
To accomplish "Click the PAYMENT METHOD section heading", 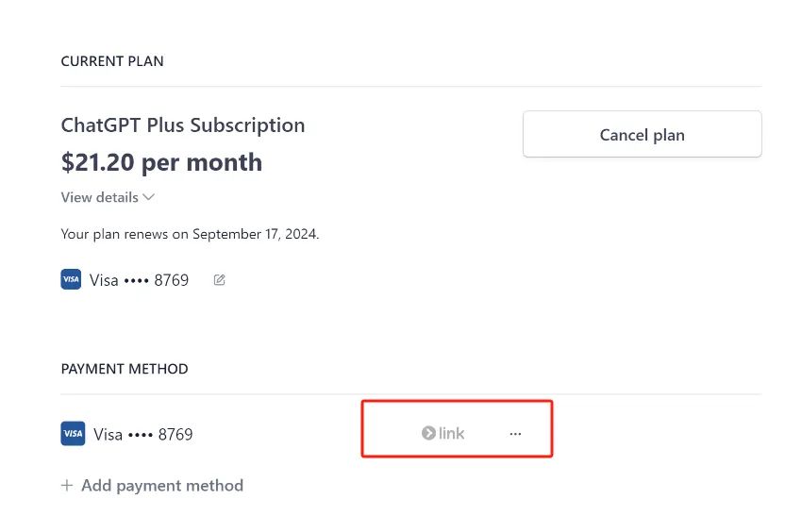I will [125, 369].
